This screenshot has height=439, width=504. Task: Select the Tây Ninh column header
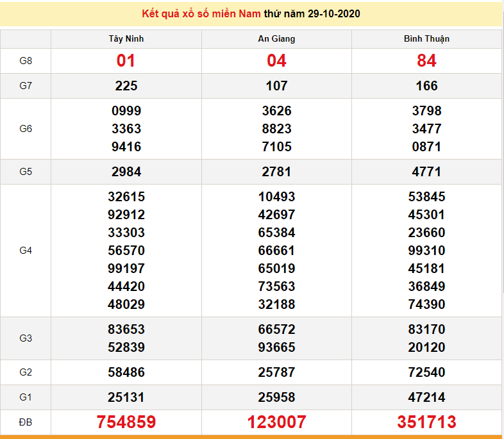point(126,39)
